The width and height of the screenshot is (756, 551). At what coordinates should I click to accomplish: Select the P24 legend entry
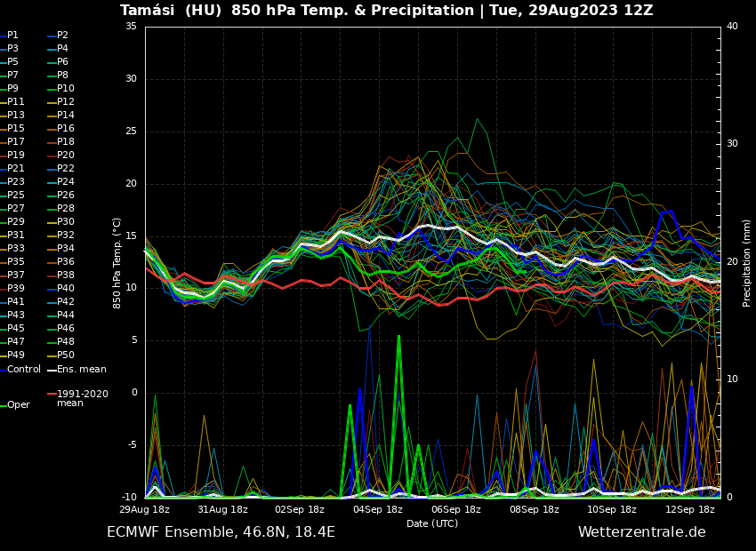66,182
